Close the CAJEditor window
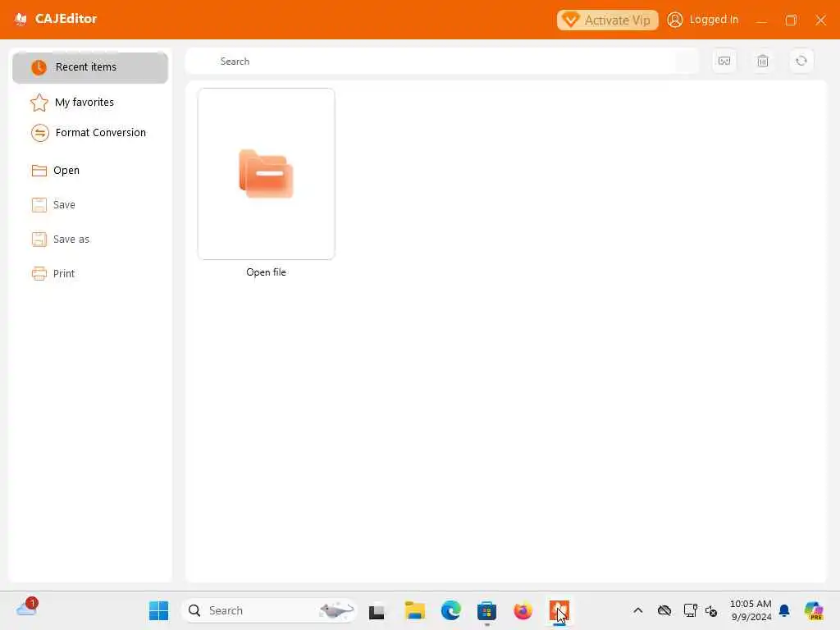The height and width of the screenshot is (630, 840). coord(820,21)
